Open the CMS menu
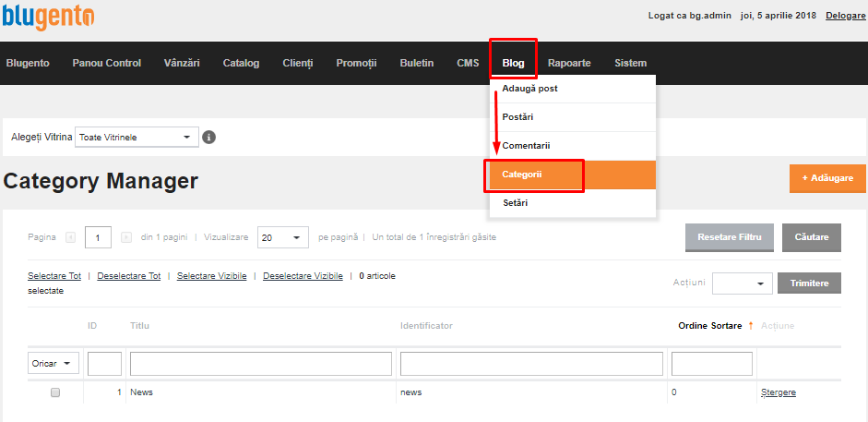 [468, 63]
